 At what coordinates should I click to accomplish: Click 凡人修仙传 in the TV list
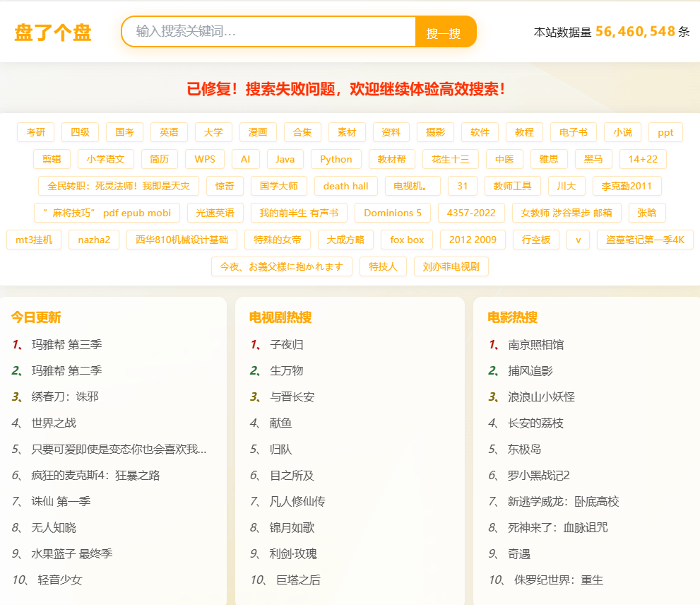pos(299,500)
